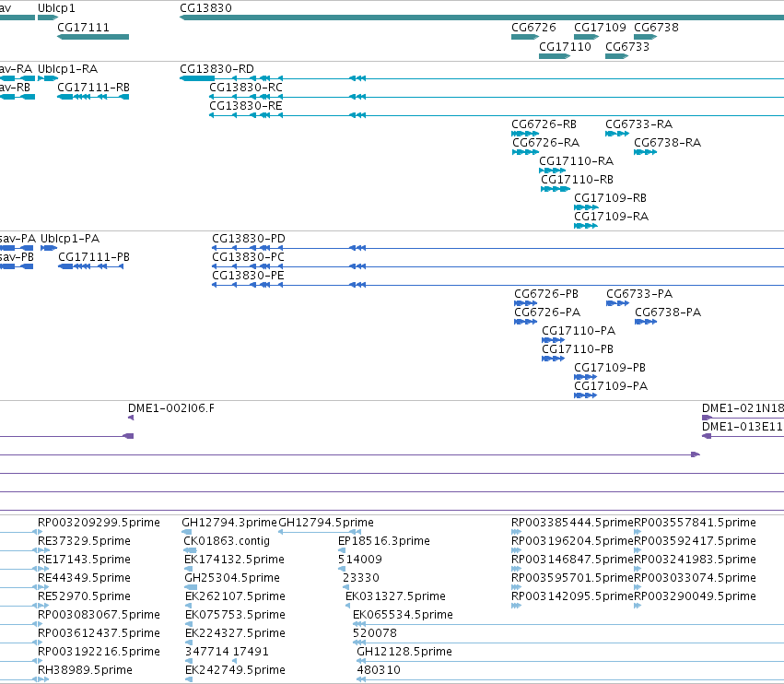This screenshot has width=784, height=684.
Task: Select transcript CG17109-RB
Action: pos(611,198)
